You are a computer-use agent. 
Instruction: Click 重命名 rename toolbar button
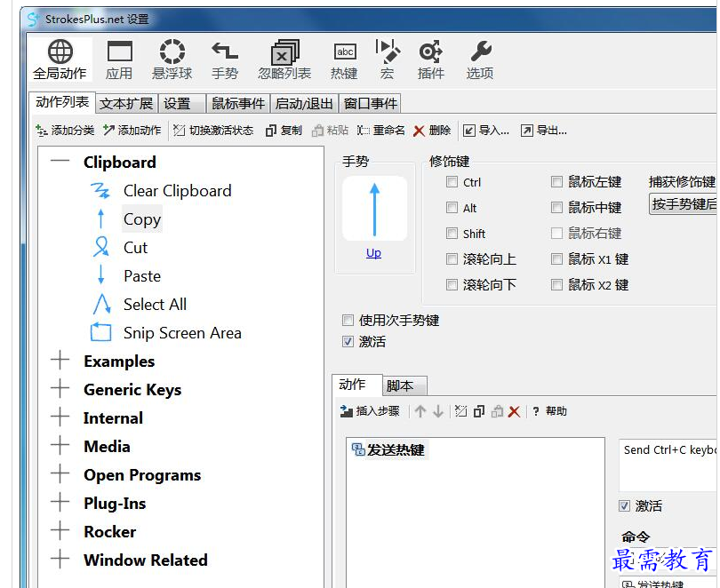click(x=381, y=131)
